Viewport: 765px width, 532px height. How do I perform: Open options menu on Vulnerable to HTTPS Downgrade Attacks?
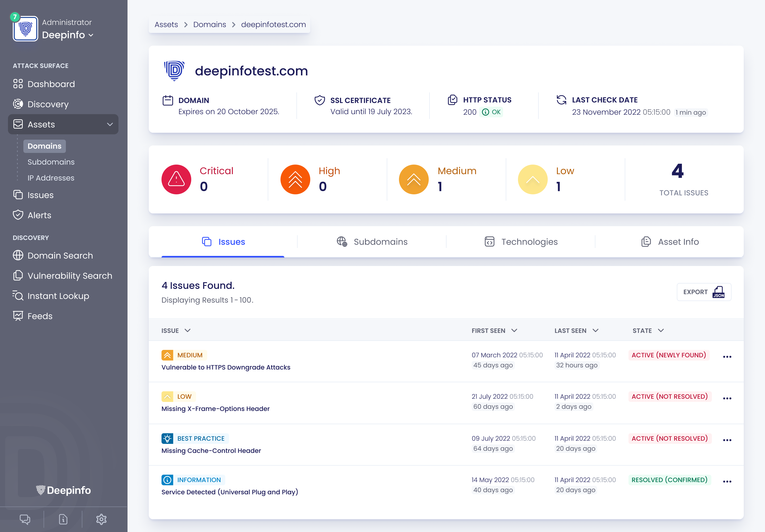(x=727, y=356)
